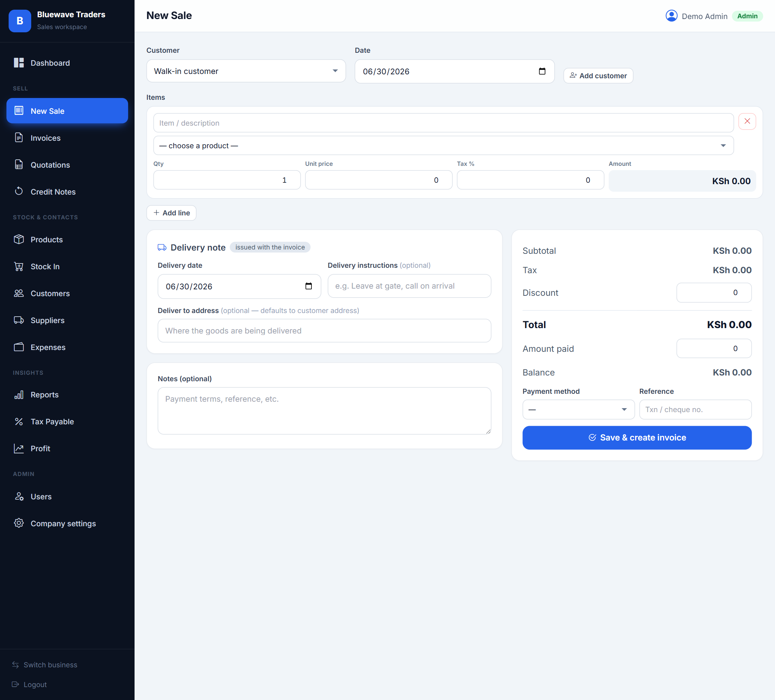Click the Demo Admin avatar icon
Image resolution: width=775 pixels, height=700 pixels.
tap(671, 16)
